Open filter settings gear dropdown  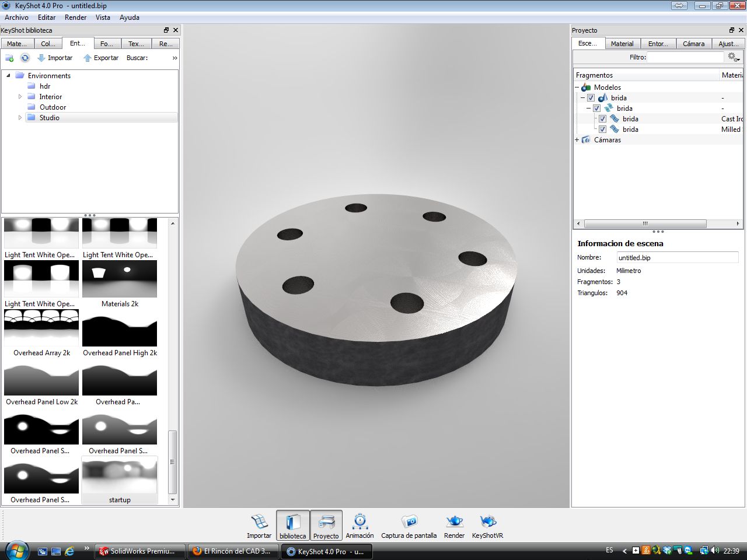(x=734, y=57)
